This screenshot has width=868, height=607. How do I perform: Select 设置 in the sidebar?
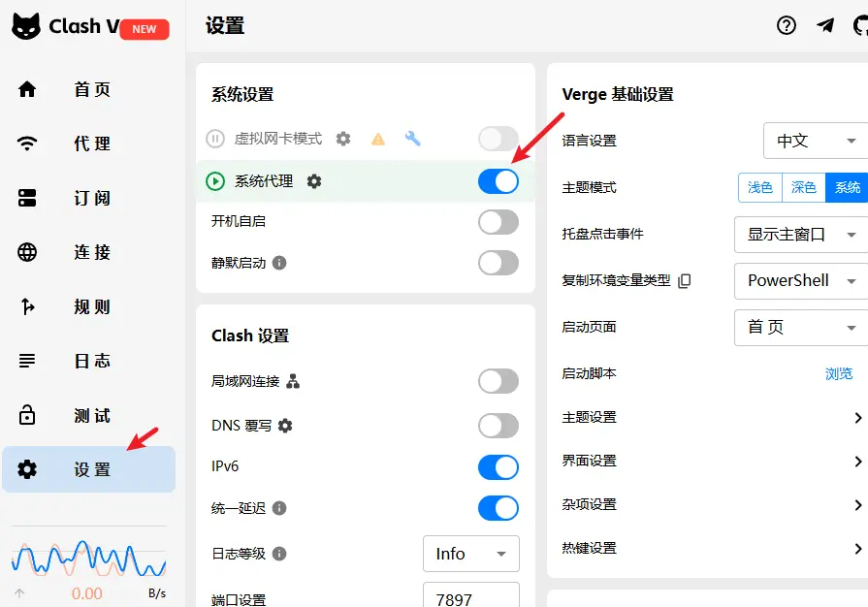click(88, 469)
